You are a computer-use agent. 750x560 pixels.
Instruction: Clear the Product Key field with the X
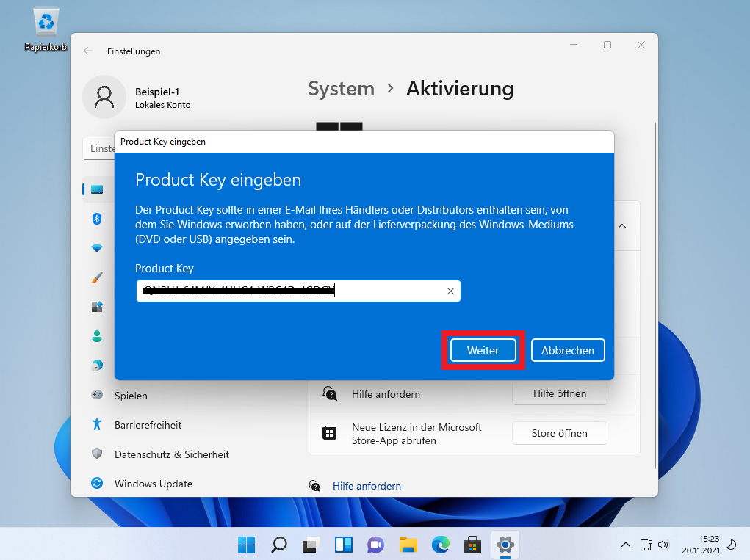(450, 291)
